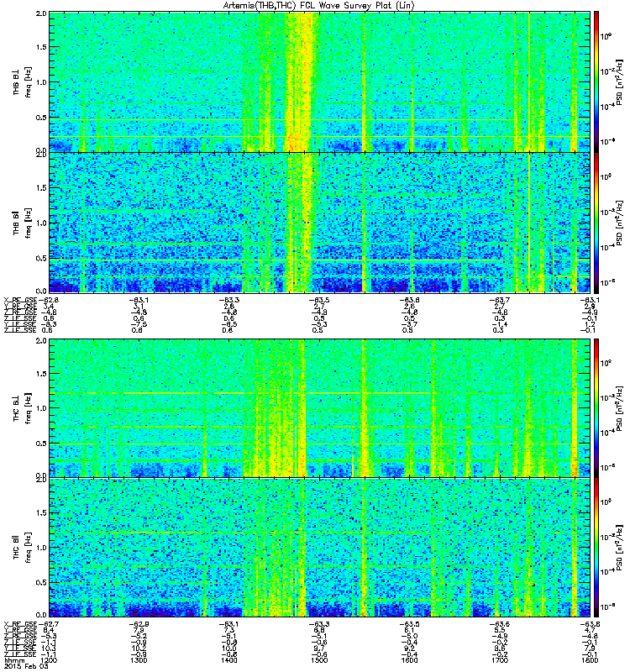Click X_RE_GSE label beneath the THB panels
The height and width of the screenshot is (672, 630).
pos(20,300)
